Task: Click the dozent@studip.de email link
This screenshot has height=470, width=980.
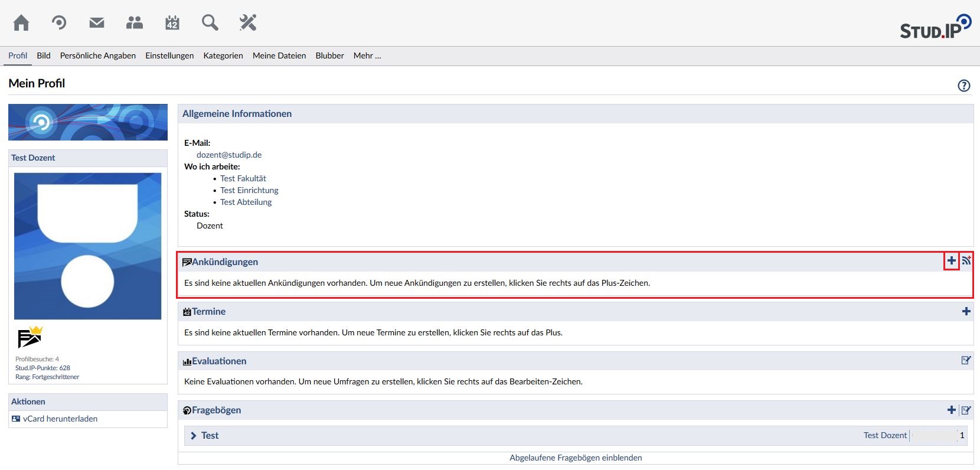Action: click(x=229, y=155)
